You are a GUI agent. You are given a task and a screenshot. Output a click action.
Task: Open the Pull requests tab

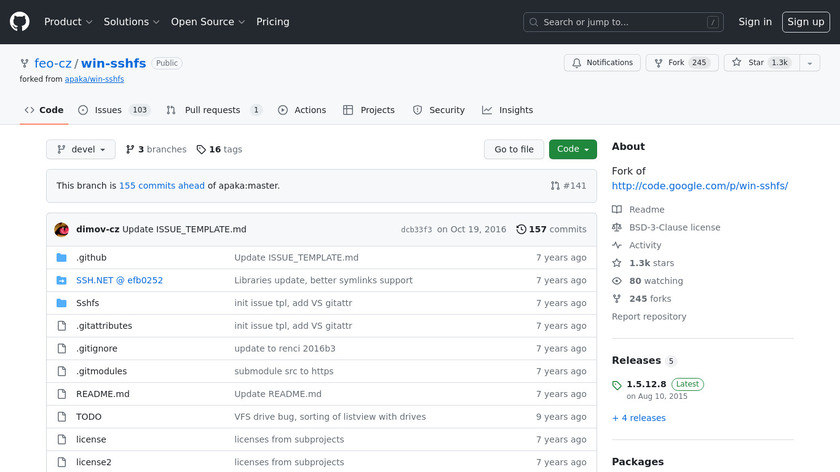[213, 110]
